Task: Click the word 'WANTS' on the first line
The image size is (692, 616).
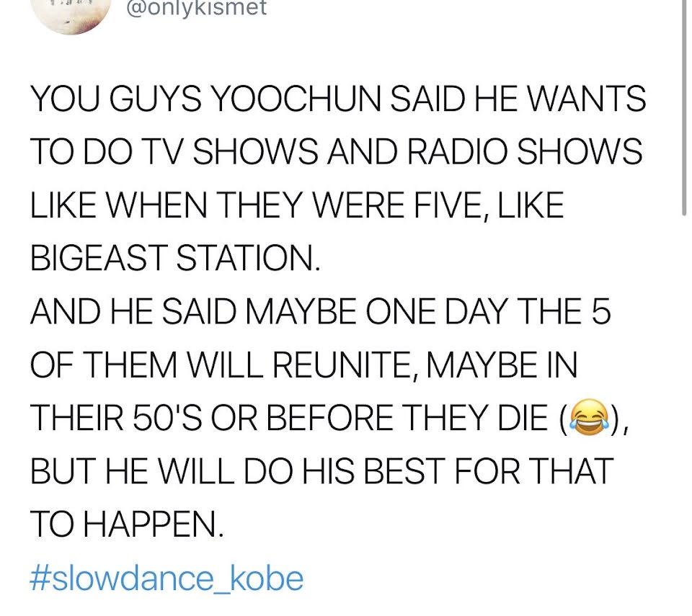Action: click(x=587, y=99)
